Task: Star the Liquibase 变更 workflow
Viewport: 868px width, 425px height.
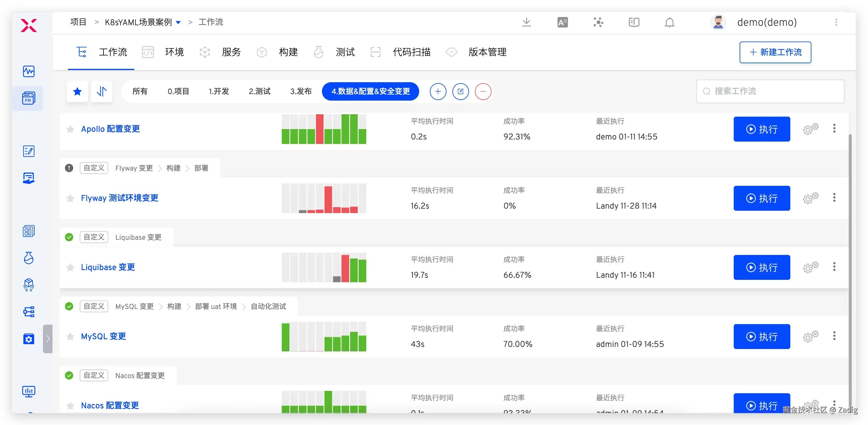Action: (70, 267)
